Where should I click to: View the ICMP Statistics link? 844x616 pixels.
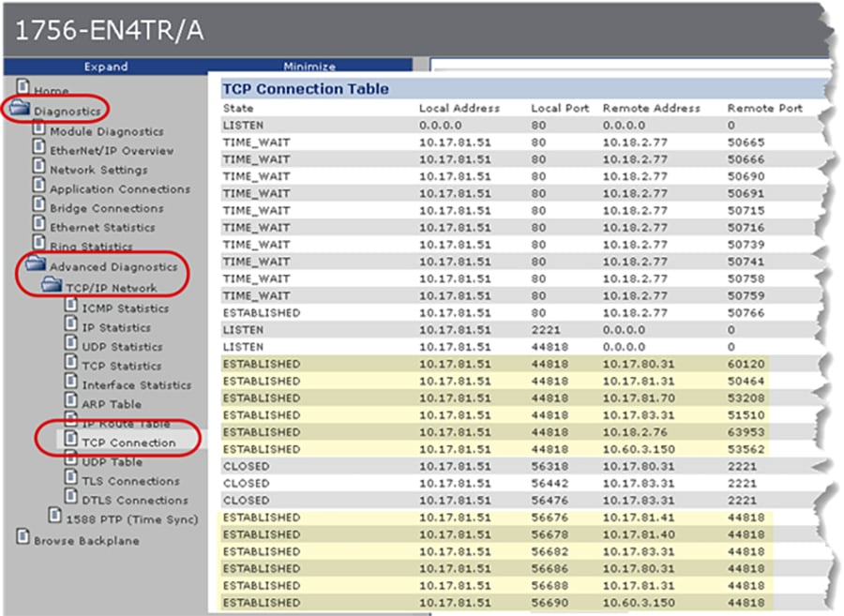(x=126, y=308)
